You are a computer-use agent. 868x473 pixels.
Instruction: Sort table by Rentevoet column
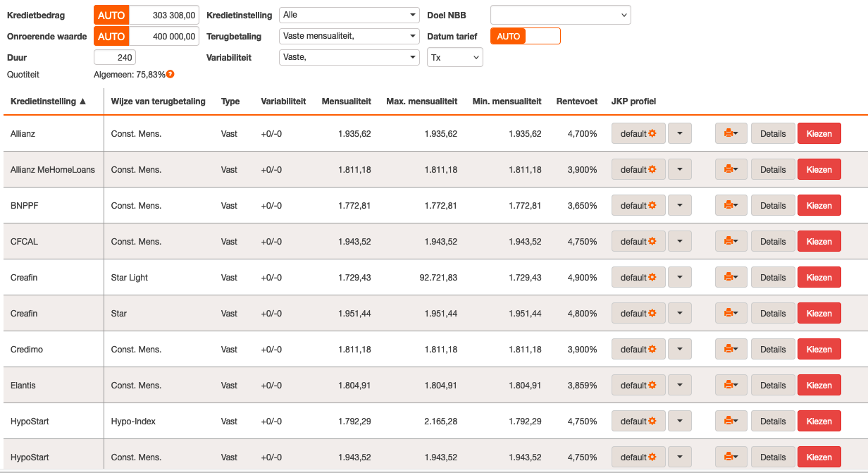pos(576,102)
